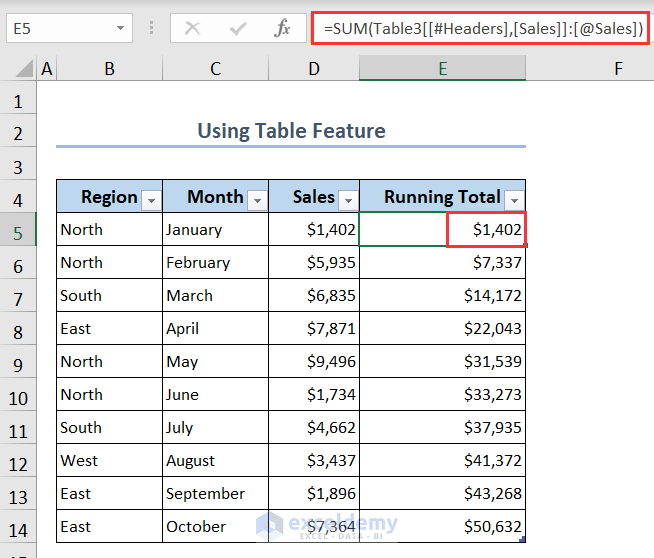Open the Region column filter dropdown
The image size is (654, 558).
[x=151, y=200]
